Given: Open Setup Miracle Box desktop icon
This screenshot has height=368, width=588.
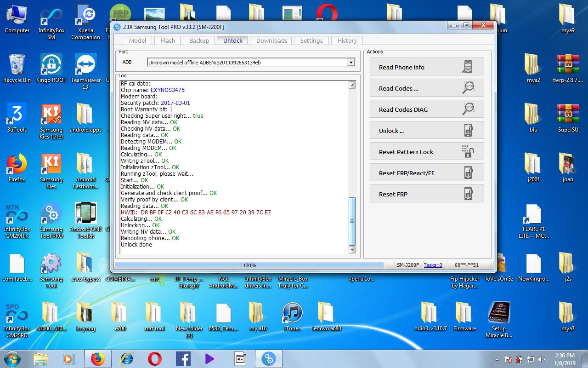Looking at the screenshot, I should [x=499, y=320].
